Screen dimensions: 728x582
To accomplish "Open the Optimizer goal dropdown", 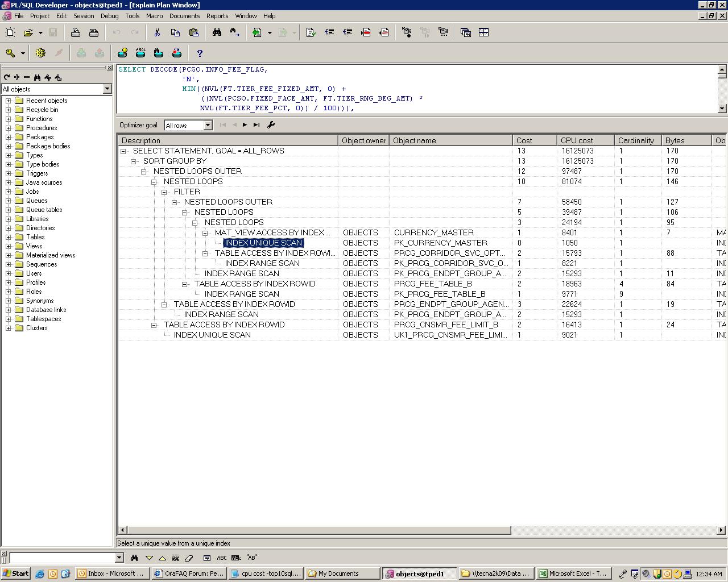I will click(208, 125).
